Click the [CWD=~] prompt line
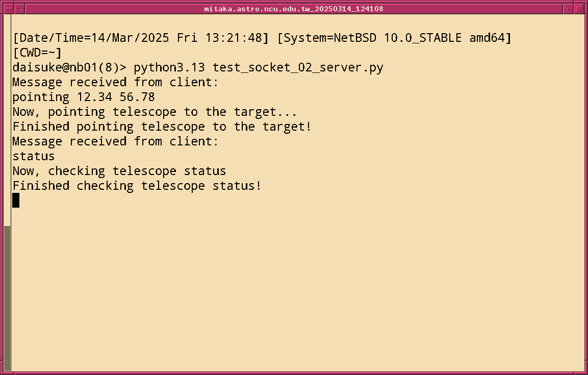The height and width of the screenshot is (375, 588). 37,53
